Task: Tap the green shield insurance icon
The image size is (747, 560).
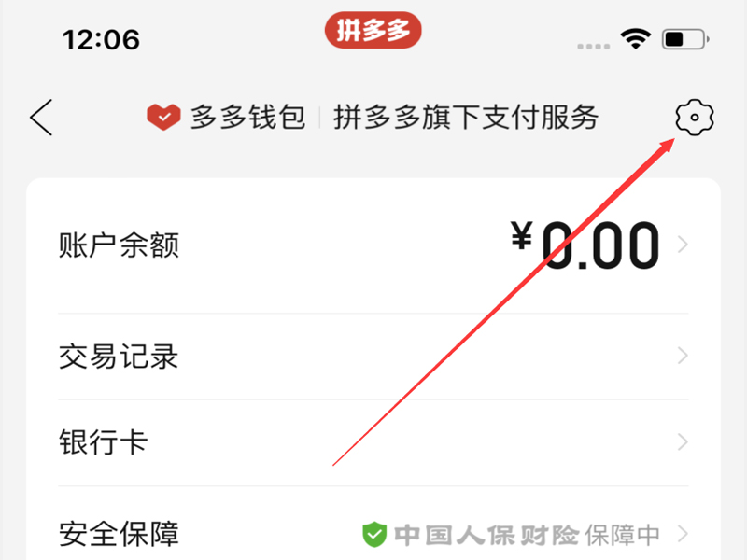Action: 374,534
